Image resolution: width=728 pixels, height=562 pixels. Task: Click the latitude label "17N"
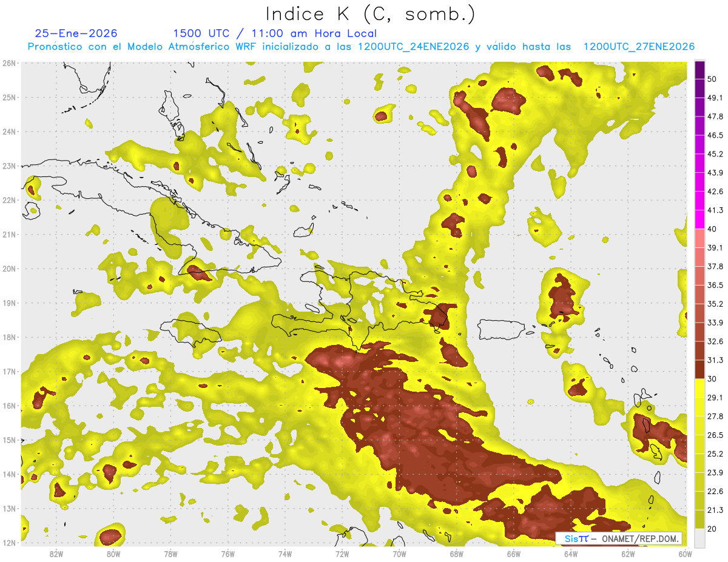click(9, 371)
